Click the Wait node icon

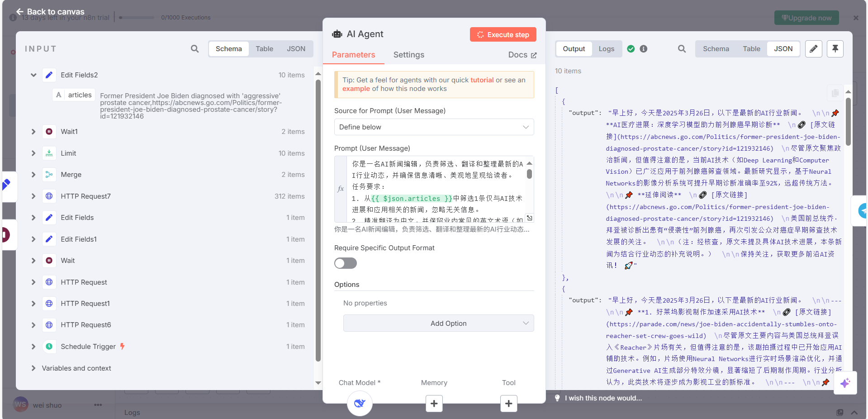[x=49, y=261]
